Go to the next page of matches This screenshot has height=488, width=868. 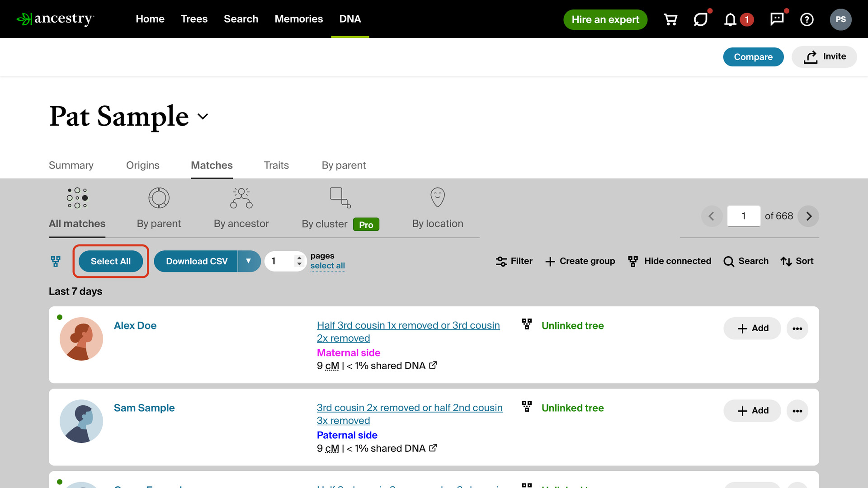(x=808, y=216)
